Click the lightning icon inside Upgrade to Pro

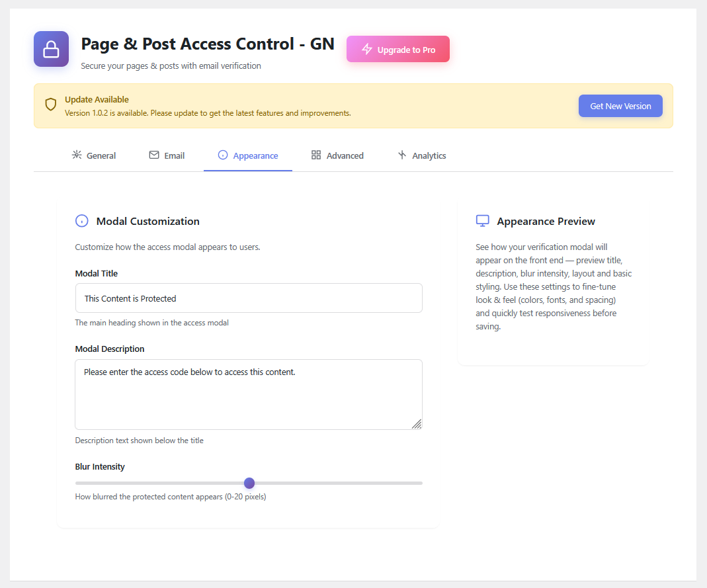tap(366, 48)
